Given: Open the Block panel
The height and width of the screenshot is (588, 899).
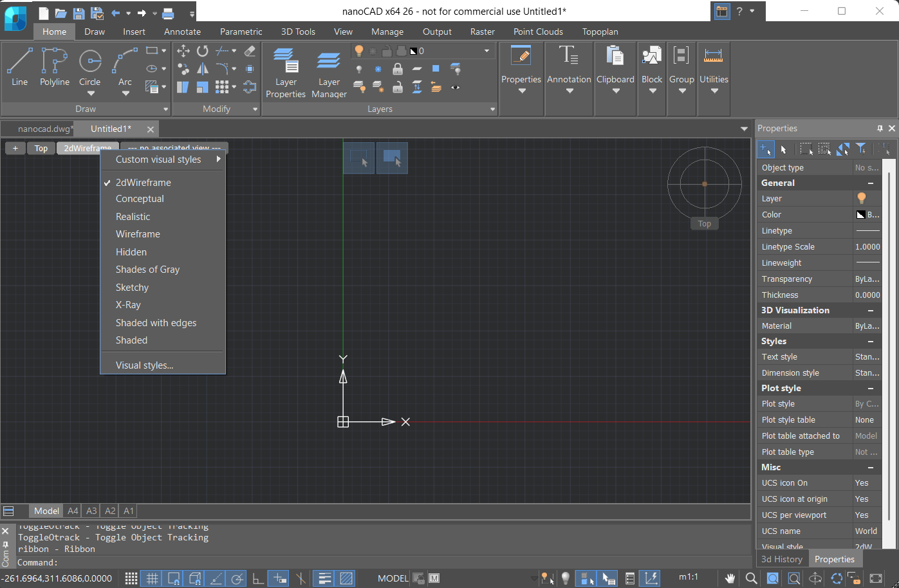Looking at the screenshot, I should click(652, 69).
